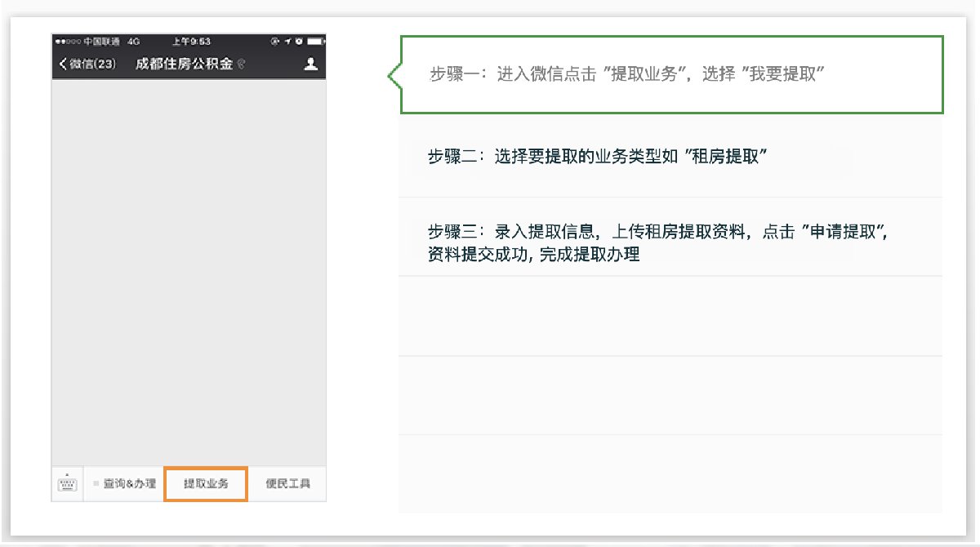Click the location arrow status icon
The width and height of the screenshot is (980, 547).
tap(288, 41)
